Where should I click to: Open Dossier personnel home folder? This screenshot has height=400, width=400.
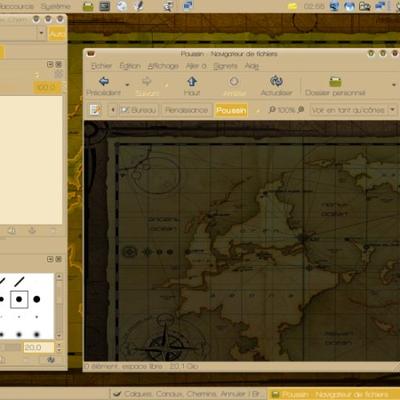click(335, 86)
